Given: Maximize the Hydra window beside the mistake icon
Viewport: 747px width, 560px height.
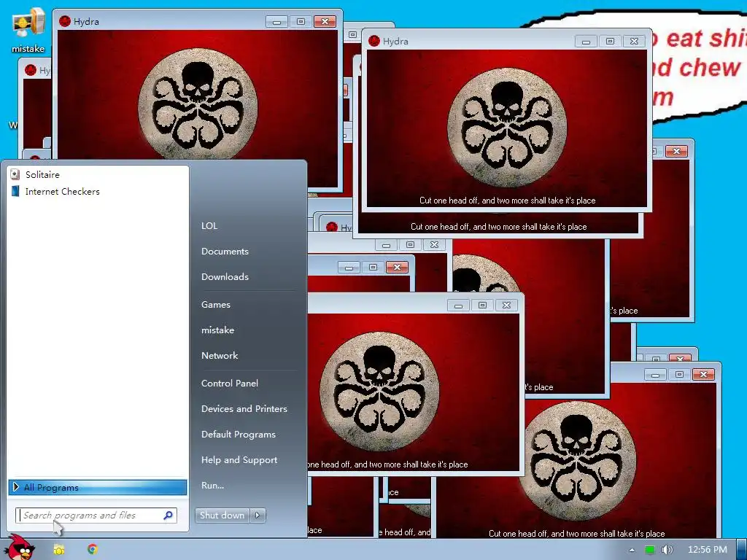Looking at the screenshot, I should (301, 21).
